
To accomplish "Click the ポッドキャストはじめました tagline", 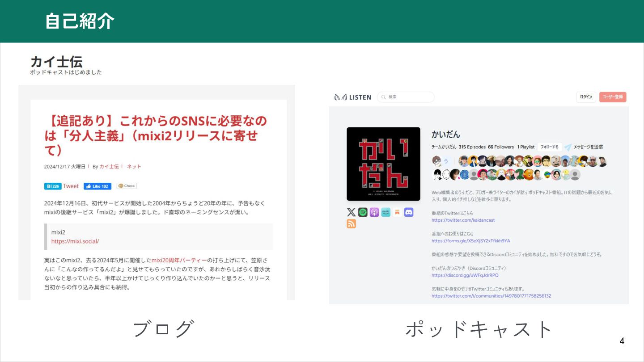I will click(x=66, y=72).
